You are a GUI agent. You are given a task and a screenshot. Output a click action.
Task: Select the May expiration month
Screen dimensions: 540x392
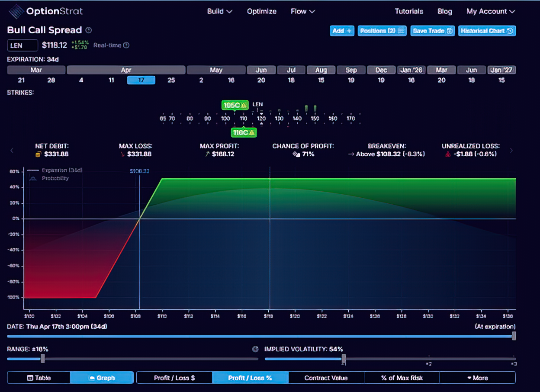point(216,70)
